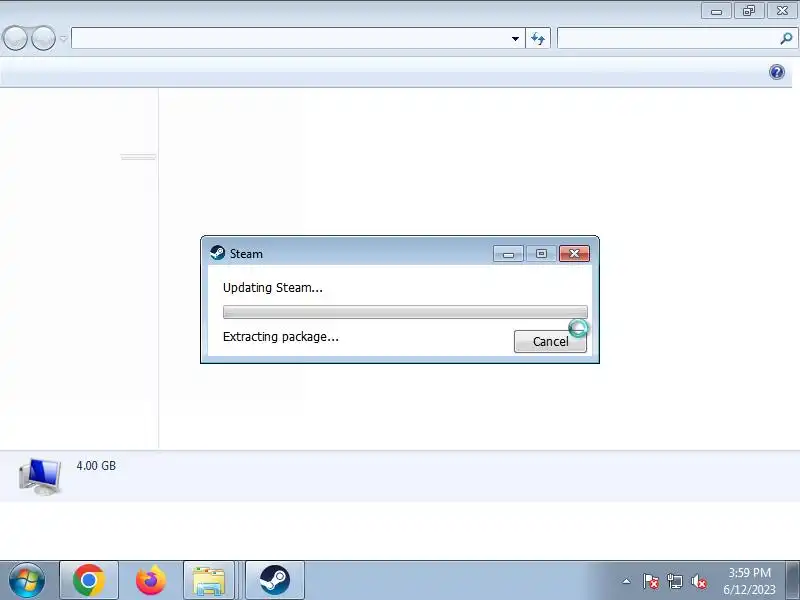This screenshot has width=800, height=600.
Task: Launch Firefox from the taskbar
Action: [x=151, y=580]
